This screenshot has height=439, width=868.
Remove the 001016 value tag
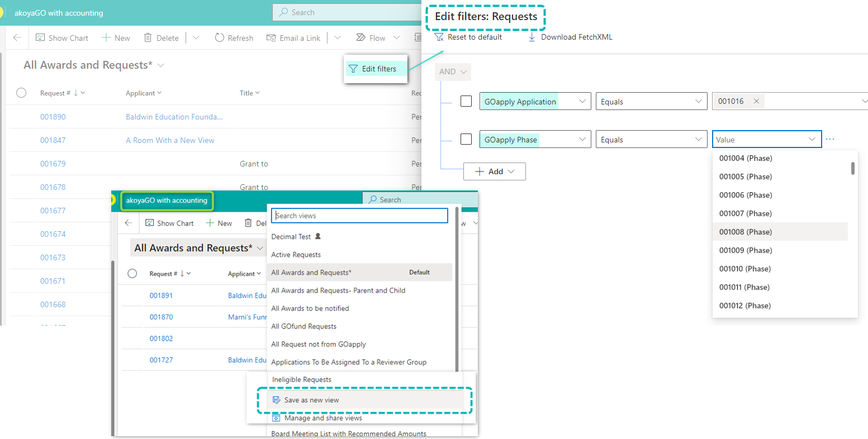[756, 101]
